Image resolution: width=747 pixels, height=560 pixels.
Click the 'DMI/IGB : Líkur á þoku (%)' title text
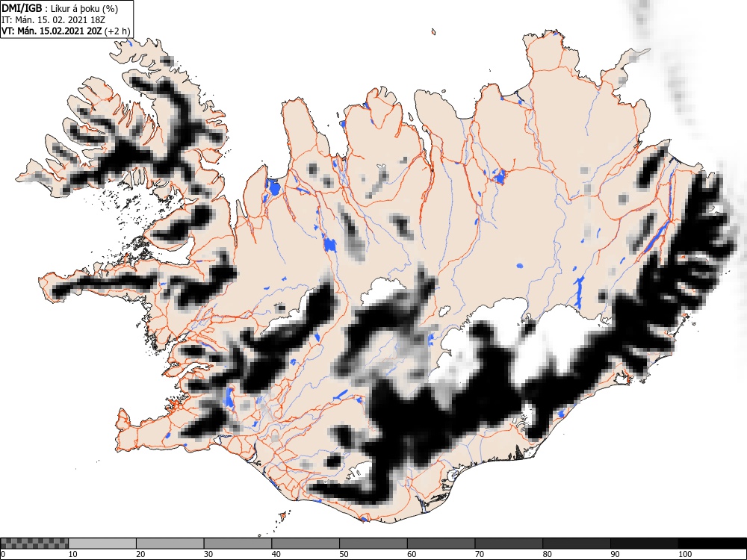point(60,8)
